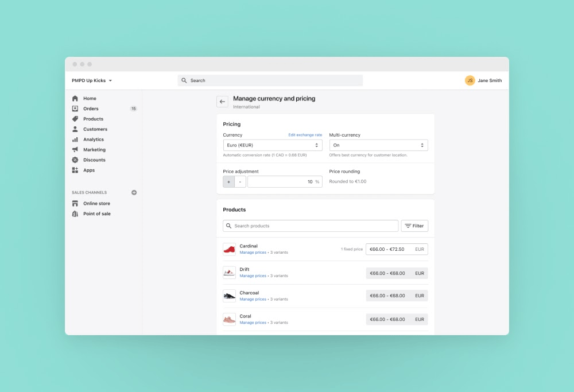The width and height of the screenshot is (574, 392).
Task: Open Customers in the sidebar
Action: 95,129
